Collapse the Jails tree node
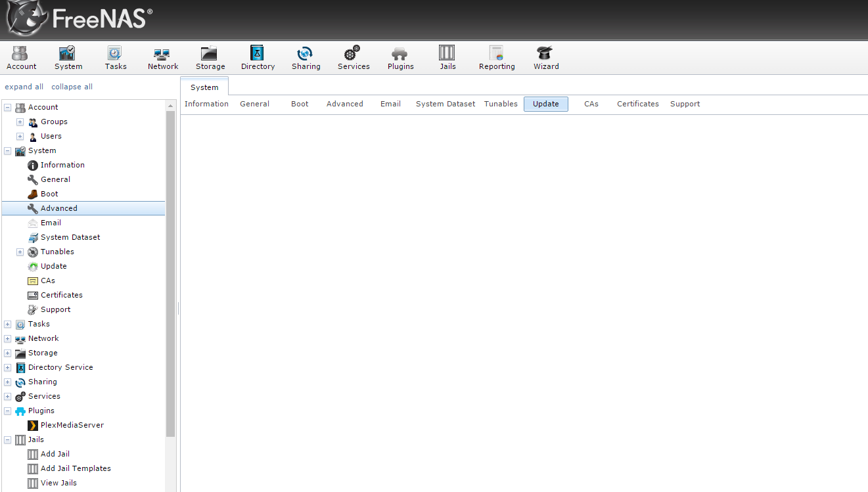868x492 pixels. [x=8, y=440]
